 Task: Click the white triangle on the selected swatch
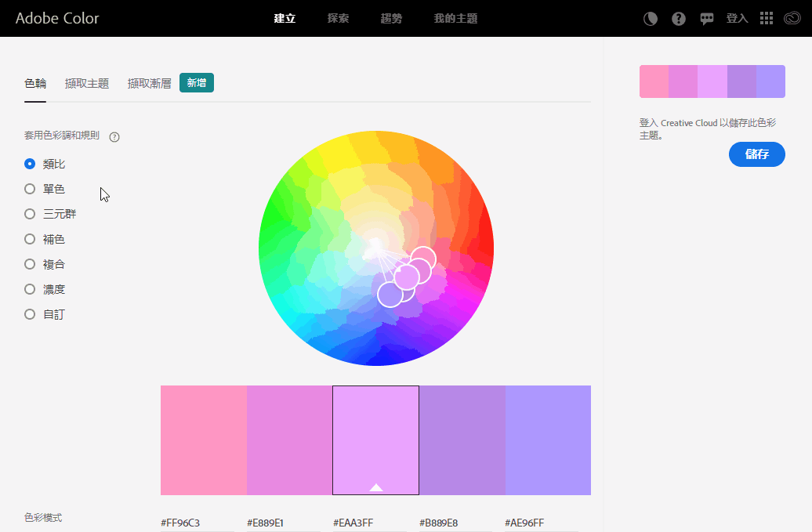tap(376, 487)
